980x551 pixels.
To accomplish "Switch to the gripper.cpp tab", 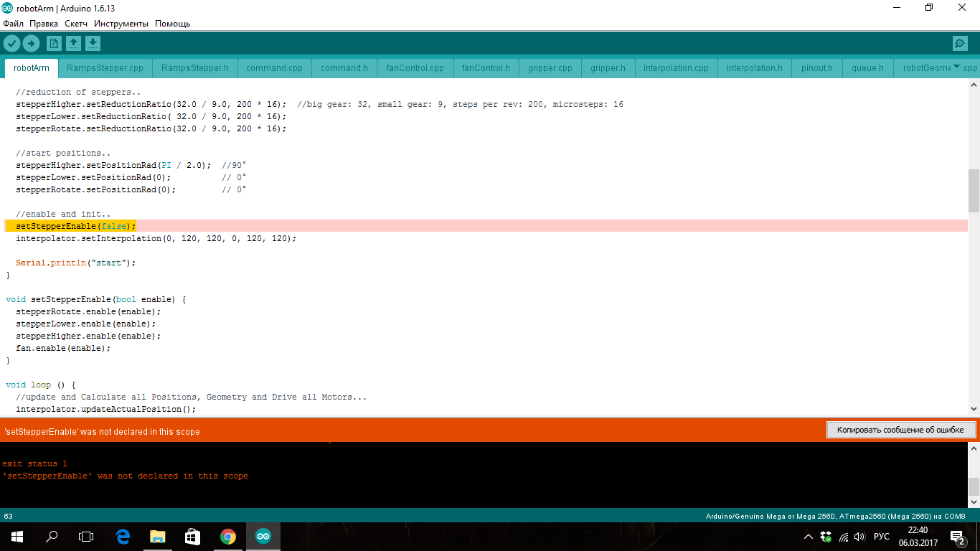I will click(550, 68).
